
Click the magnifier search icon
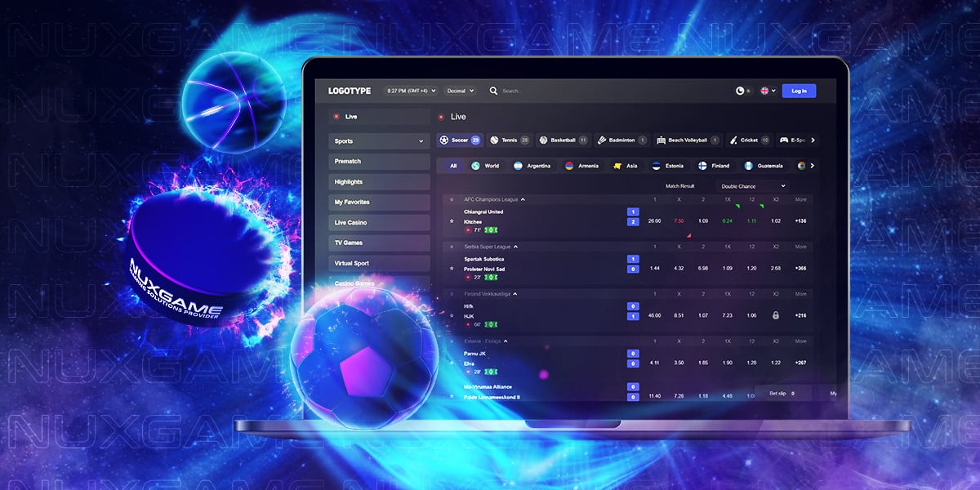[x=493, y=91]
